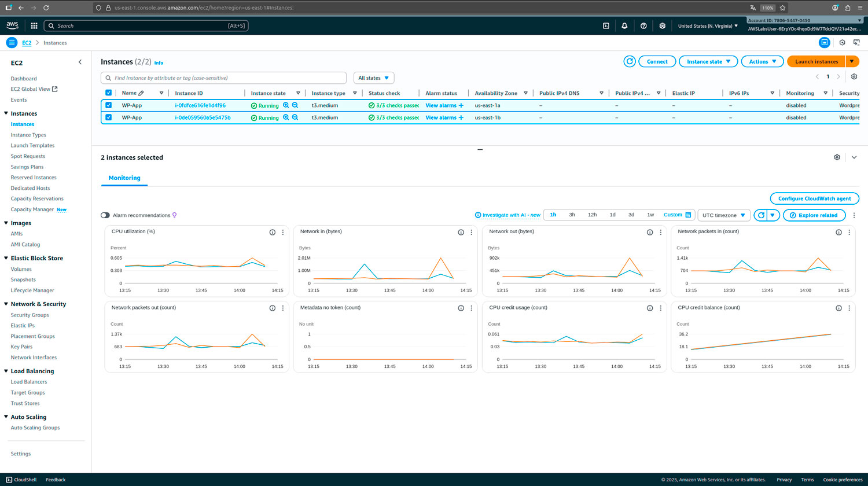Open the AWS services grid menu

coord(34,26)
